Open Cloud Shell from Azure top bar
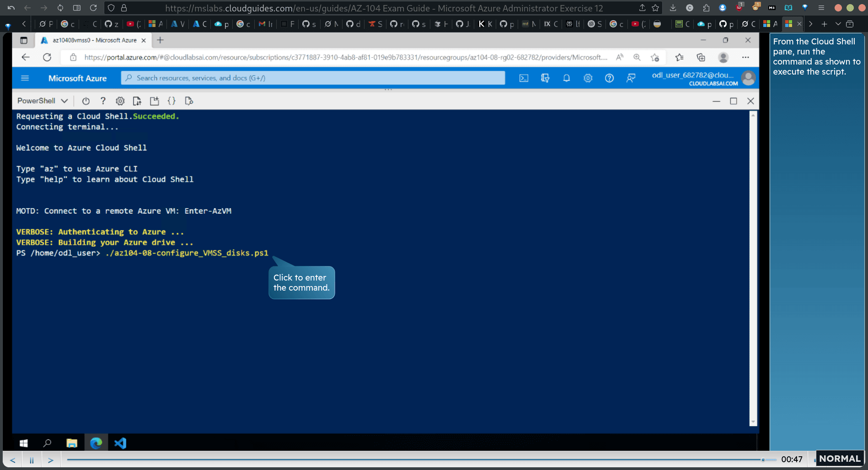This screenshot has height=470, width=868. 524,78
